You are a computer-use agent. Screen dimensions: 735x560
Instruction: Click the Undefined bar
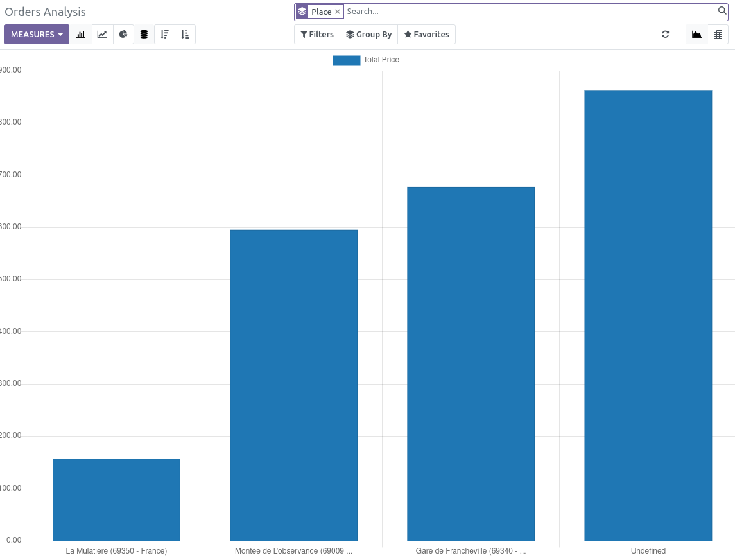pyautogui.click(x=648, y=315)
